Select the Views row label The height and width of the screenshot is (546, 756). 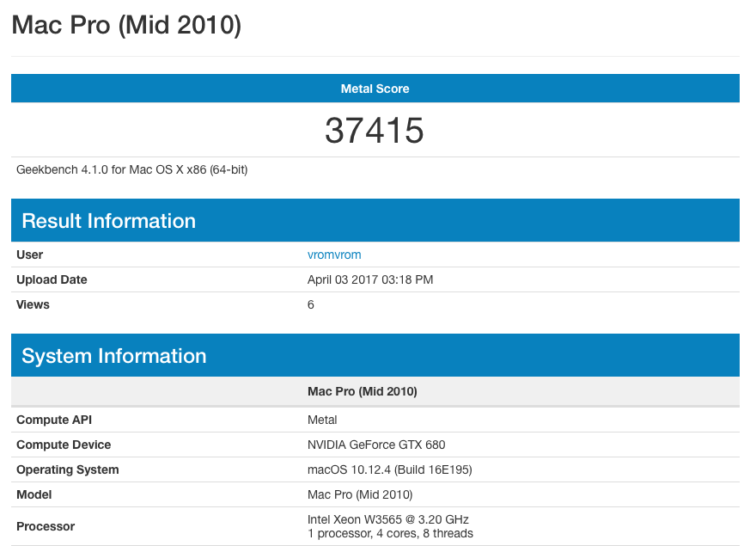pyautogui.click(x=33, y=304)
